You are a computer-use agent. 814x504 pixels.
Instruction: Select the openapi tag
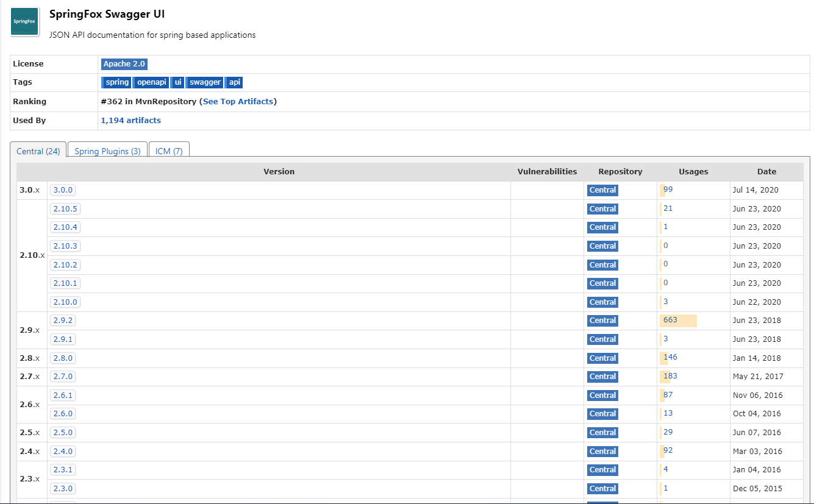point(151,82)
